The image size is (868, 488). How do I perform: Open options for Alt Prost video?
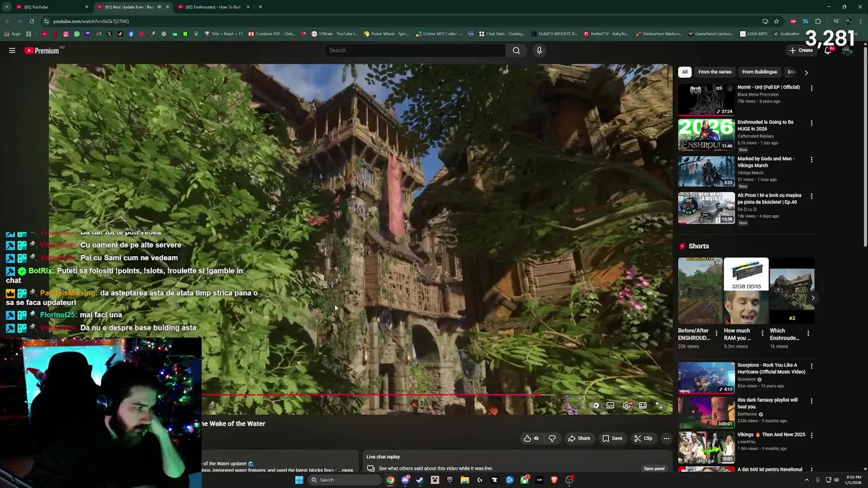[811, 197]
